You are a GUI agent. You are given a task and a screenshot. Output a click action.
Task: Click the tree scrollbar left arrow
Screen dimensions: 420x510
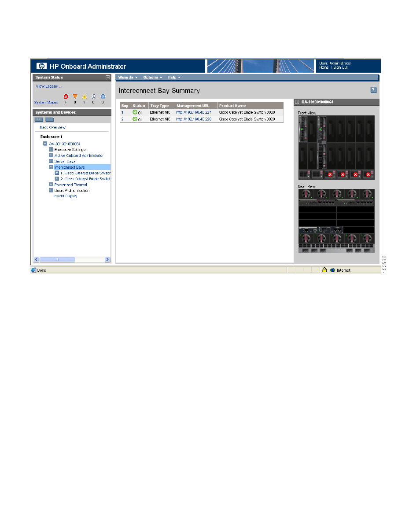36,259
